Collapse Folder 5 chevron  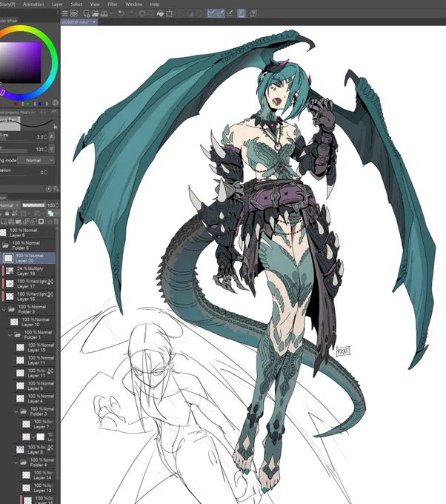click(x=4, y=310)
